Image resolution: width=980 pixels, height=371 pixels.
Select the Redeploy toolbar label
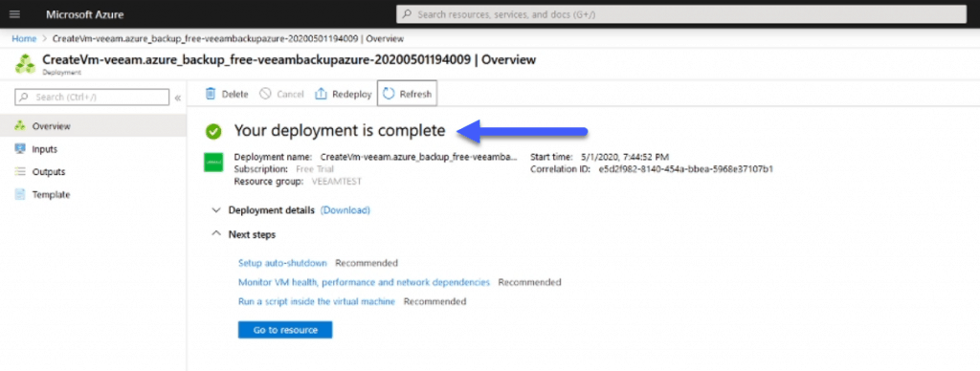point(352,95)
